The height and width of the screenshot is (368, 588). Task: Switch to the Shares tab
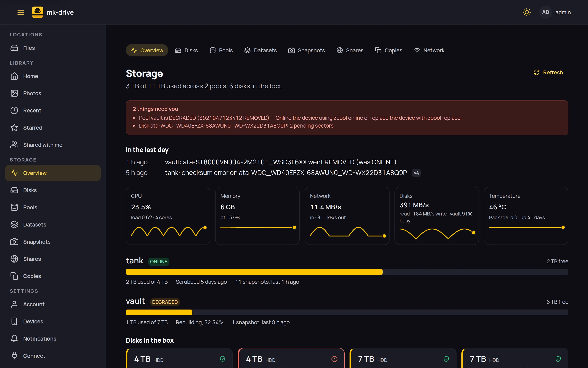coord(350,50)
